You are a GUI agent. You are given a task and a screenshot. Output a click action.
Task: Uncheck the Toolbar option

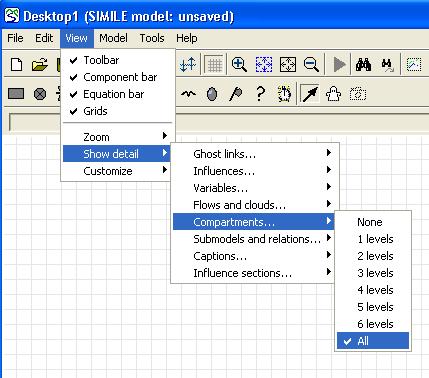coord(119,60)
